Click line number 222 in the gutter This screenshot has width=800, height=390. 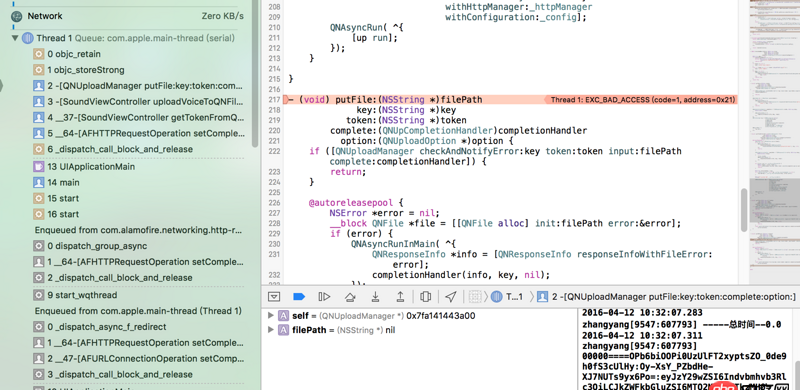(274, 151)
